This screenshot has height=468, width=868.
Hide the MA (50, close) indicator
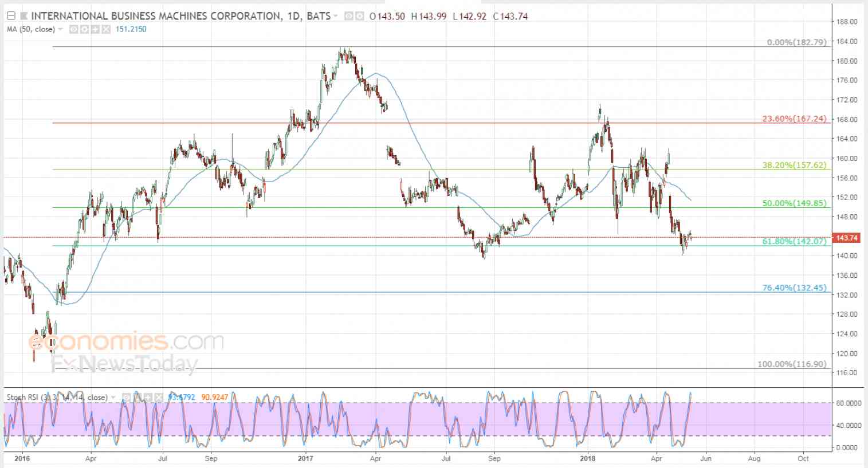tap(73, 29)
